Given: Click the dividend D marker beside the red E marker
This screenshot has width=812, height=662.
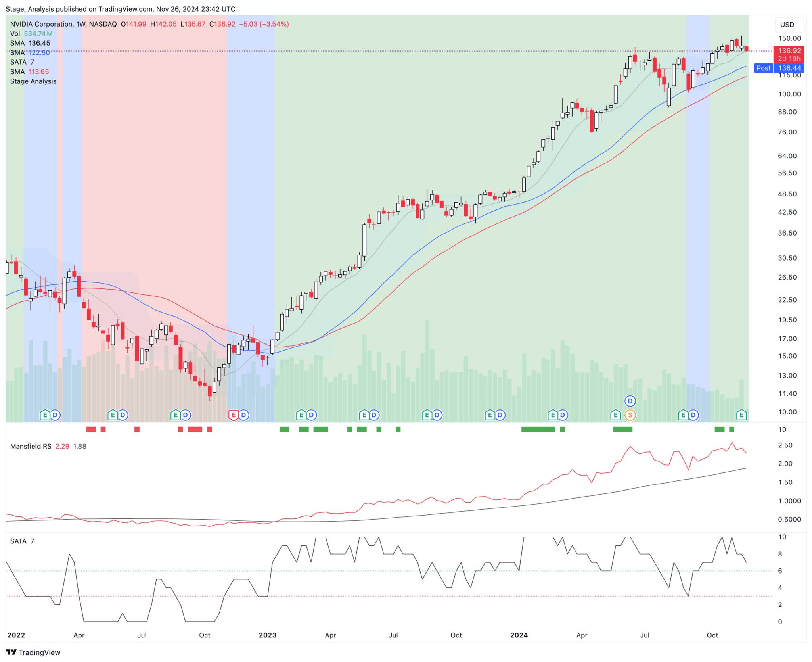Looking at the screenshot, I should [244, 415].
